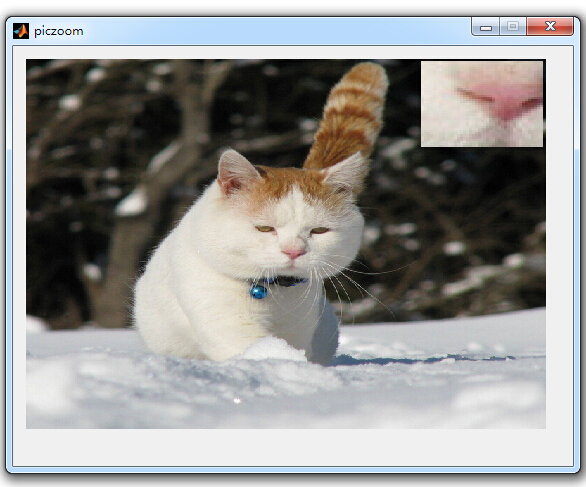Minimize the piczoom window
This screenshot has height=487, width=586.
[x=485, y=27]
